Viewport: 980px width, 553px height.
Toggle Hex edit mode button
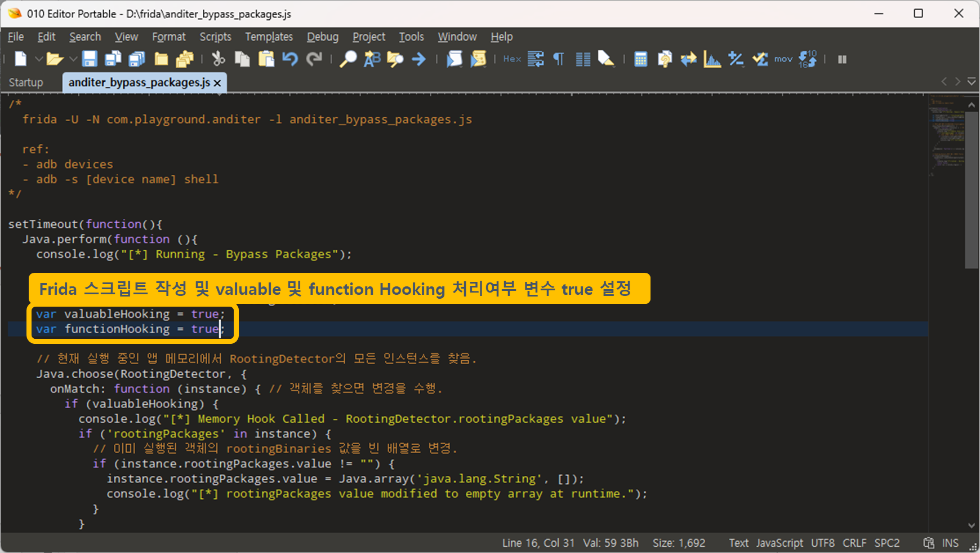(512, 59)
